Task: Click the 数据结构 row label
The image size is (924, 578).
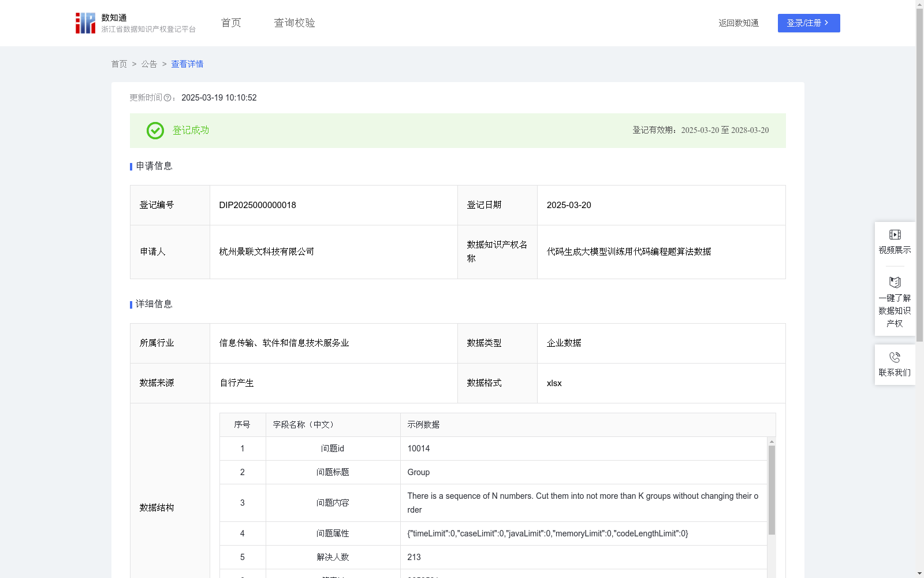Action: (157, 508)
